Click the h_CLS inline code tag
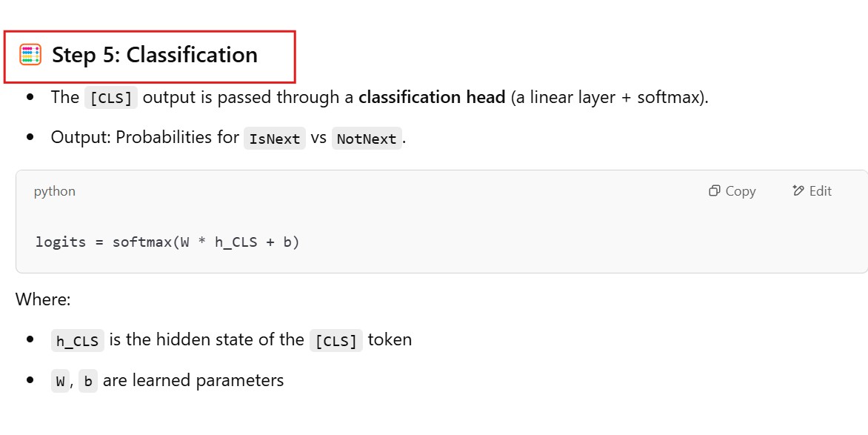The width and height of the screenshot is (868, 435). (78, 341)
